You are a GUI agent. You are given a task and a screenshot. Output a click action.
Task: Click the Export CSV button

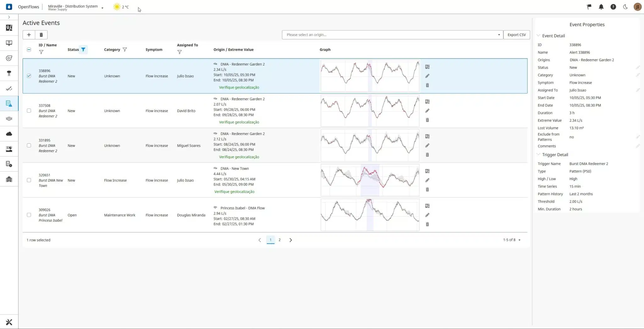click(x=516, y=35)
